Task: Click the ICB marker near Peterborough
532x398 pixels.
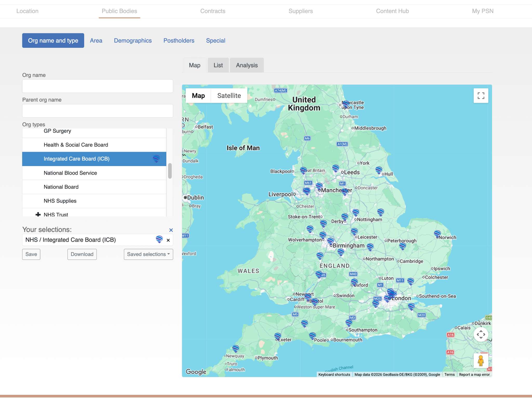Action: tap(403, 246)
